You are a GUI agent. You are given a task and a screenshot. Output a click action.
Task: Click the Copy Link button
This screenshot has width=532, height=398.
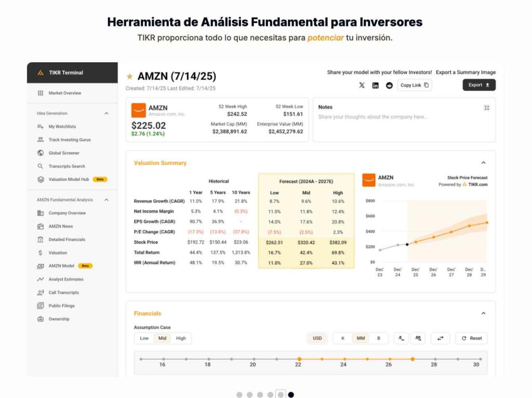coord(415,85)
